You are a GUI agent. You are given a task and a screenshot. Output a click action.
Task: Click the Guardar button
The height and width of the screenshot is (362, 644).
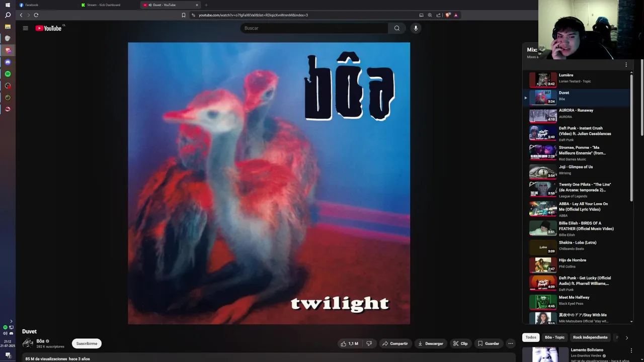pos(489,343)
